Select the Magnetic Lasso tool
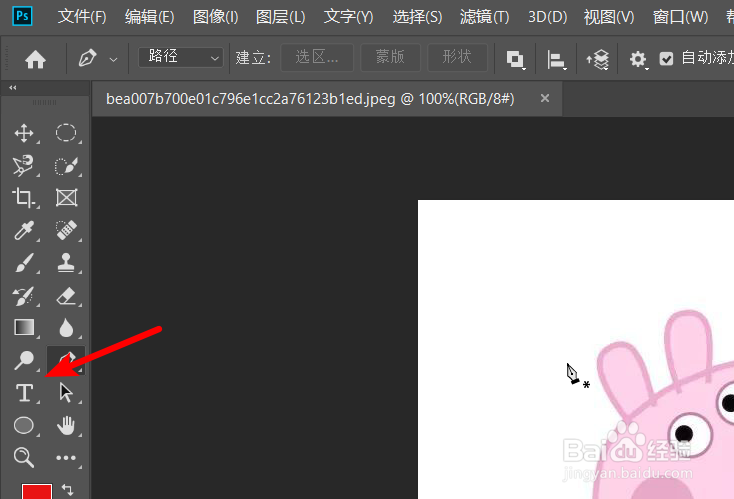The width and height of the screenshot is (734, 499). [23, 166]
